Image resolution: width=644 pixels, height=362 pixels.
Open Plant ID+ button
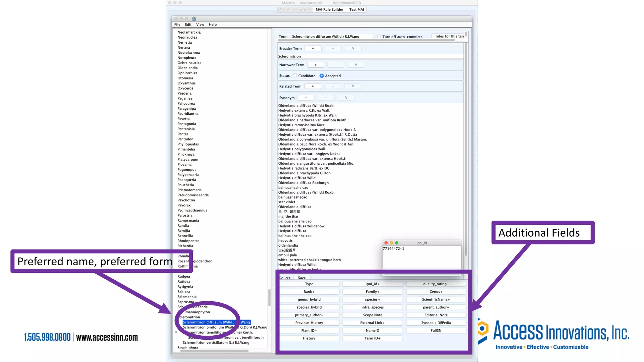(309, 331)
